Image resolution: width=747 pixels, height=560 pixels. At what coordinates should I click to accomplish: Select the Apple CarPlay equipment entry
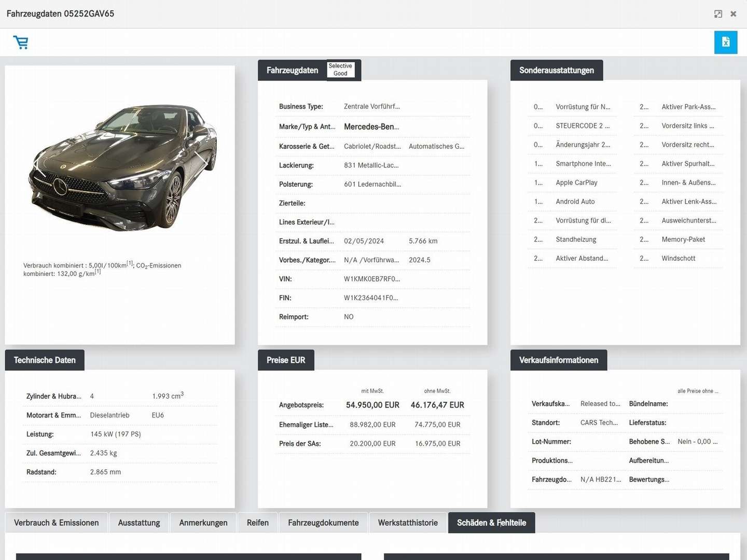tap(576, 183)
